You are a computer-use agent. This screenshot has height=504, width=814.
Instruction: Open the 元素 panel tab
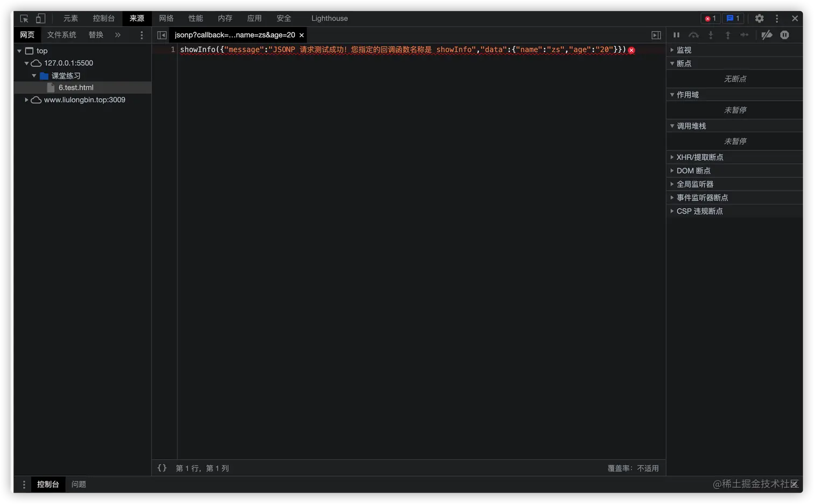pyautogui.click(x=71, y=18)
